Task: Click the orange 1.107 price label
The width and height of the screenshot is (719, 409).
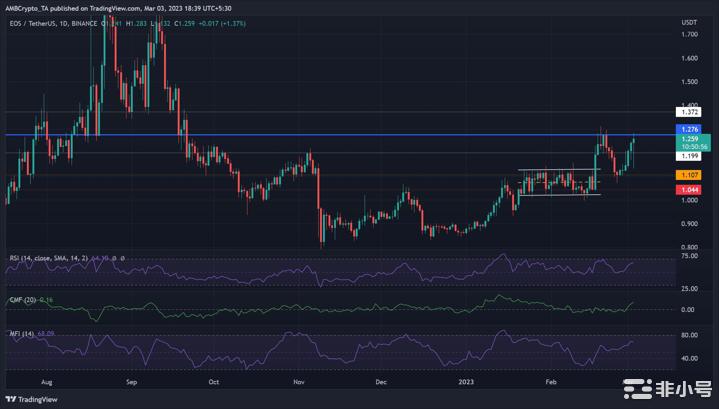Action: point(690,174)
